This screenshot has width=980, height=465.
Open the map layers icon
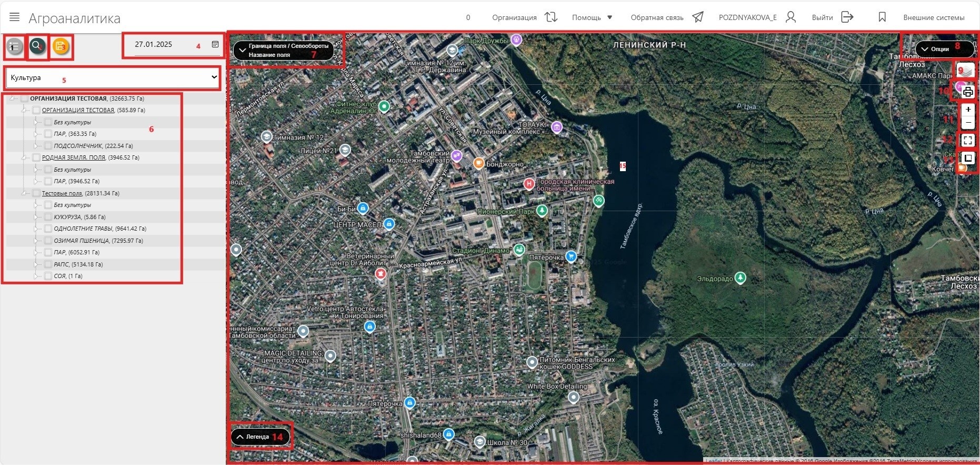click(966, 71)
